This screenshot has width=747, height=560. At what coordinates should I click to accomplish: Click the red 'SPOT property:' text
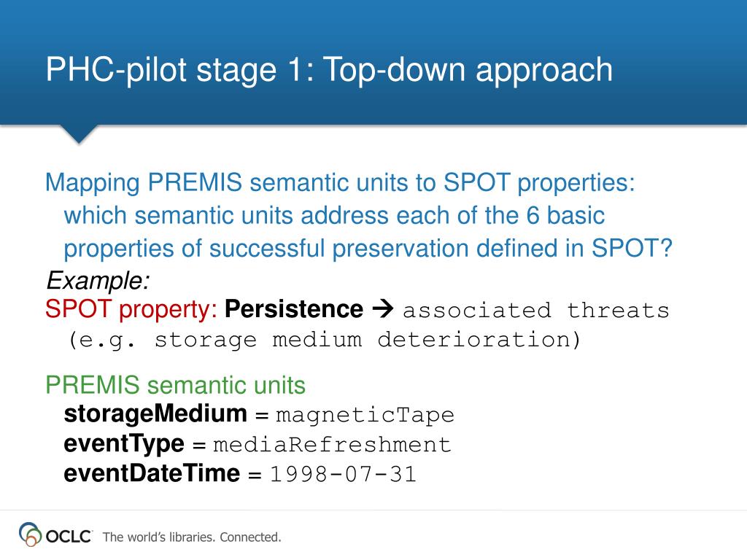[x=131, y=309]
